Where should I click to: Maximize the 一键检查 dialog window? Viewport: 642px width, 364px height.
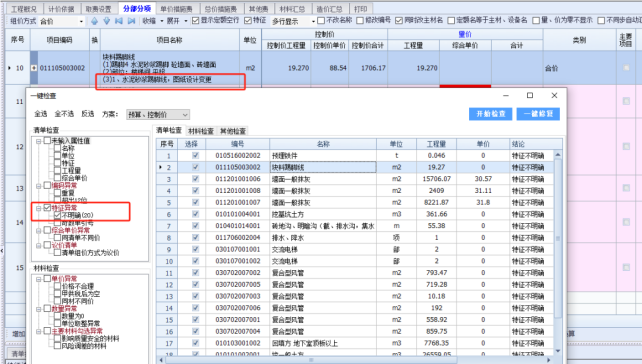tap(530, 95)
